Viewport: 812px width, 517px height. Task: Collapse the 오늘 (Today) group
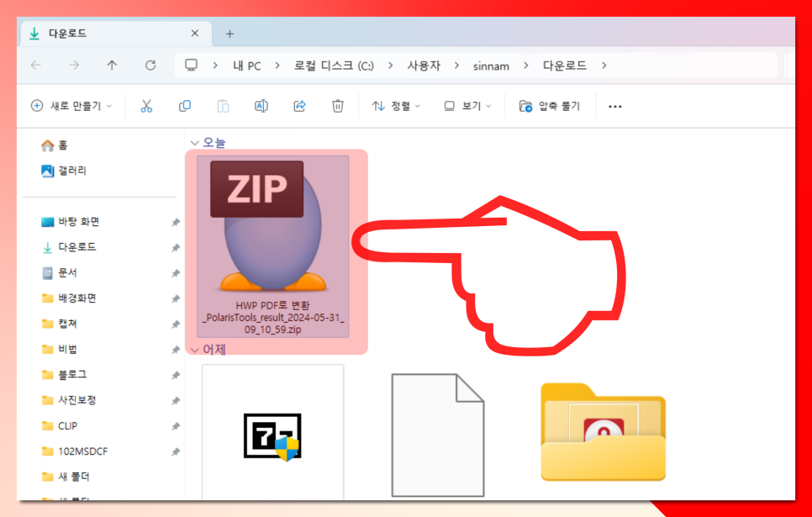point(194,142)
